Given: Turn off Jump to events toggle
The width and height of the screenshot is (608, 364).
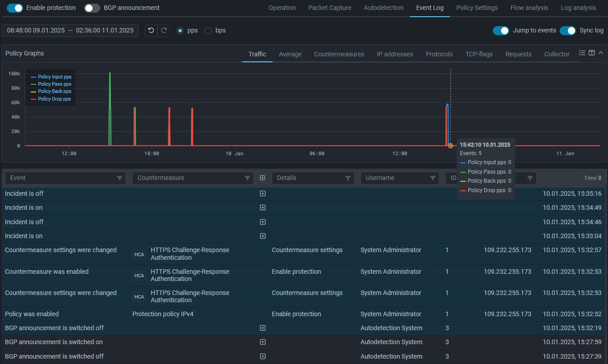Looking at the screenshot, I should point(501,30).
